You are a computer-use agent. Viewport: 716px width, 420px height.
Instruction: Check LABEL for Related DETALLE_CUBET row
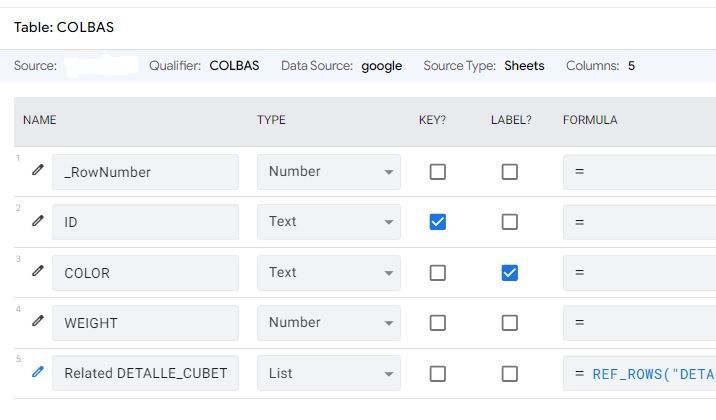tap(510, 374)
